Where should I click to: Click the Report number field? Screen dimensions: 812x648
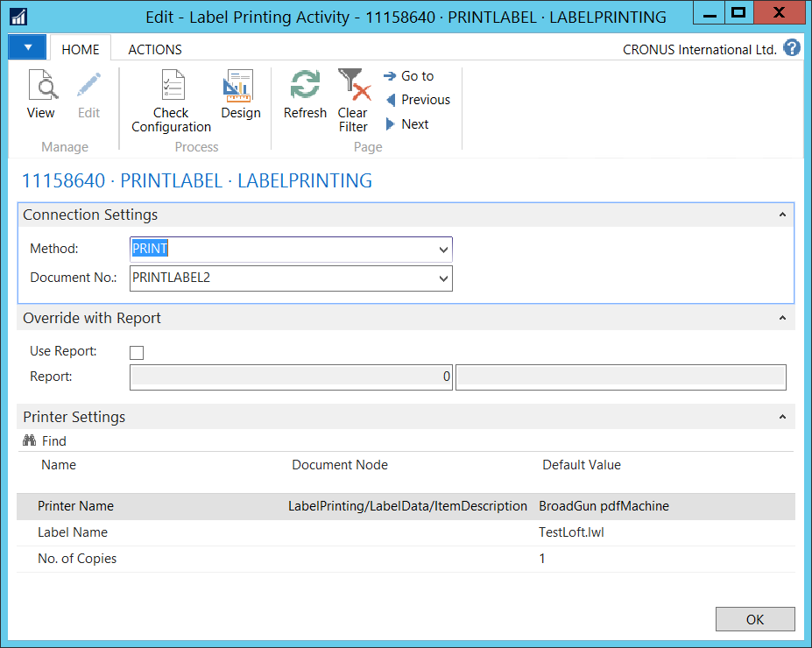(x=291, y=377)
